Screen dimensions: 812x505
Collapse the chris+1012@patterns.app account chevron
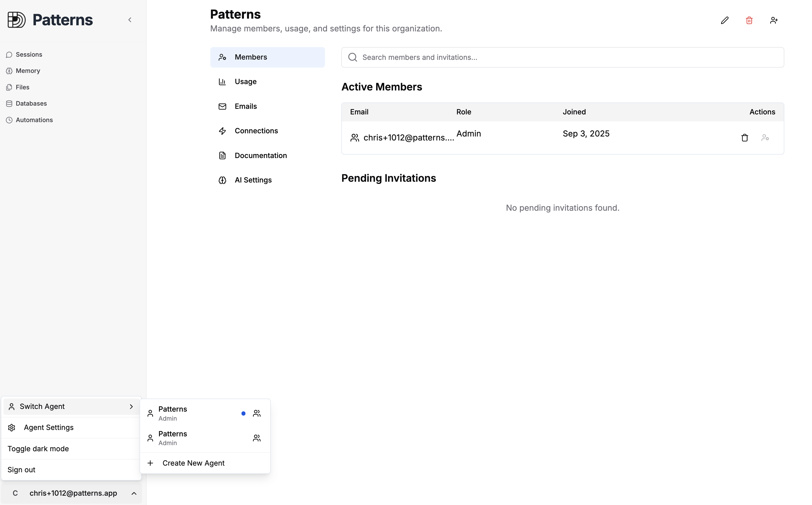click(134, 493)
